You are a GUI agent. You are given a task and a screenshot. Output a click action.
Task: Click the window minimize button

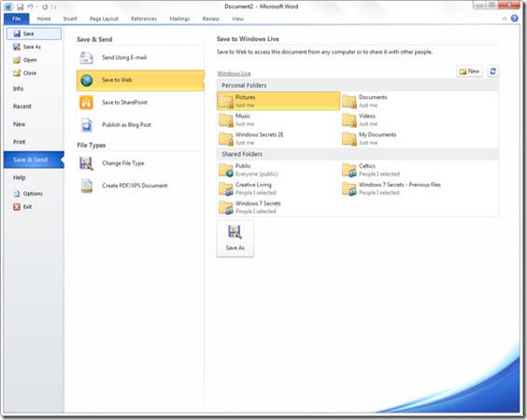479,5
